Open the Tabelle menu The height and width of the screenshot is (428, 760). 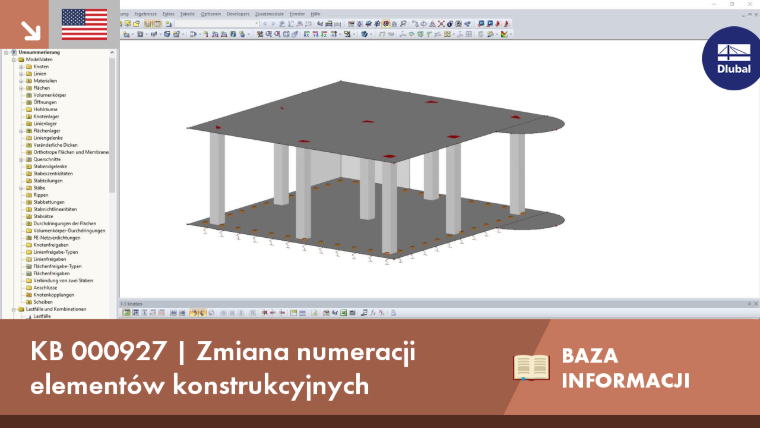[187, 14]
